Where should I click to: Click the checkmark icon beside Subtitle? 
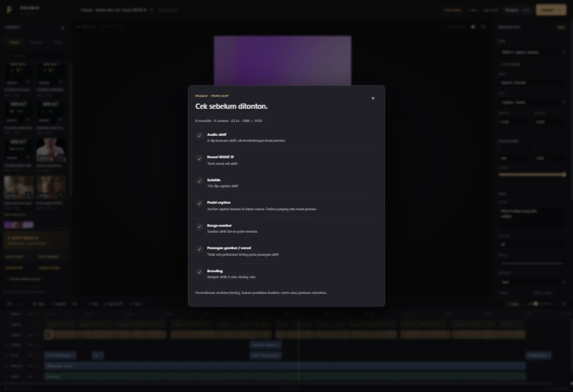[x=199, y=181]
